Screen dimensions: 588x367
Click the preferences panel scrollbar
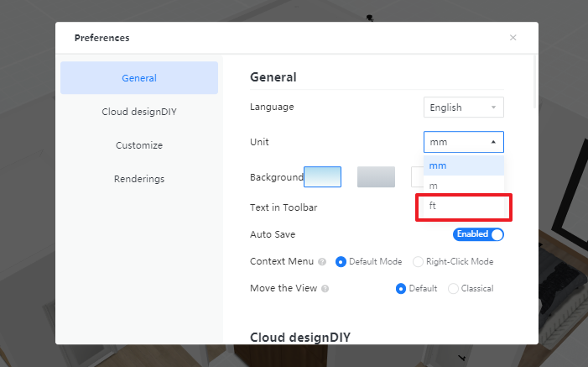535,80
